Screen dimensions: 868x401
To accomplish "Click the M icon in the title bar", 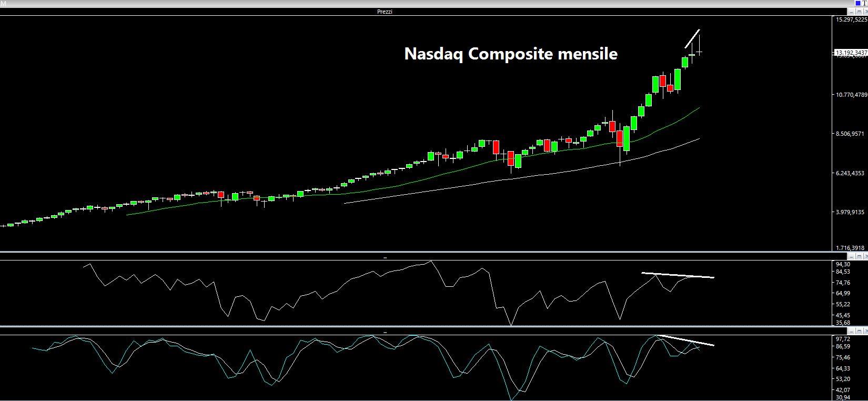I will [x=3, y=3].
